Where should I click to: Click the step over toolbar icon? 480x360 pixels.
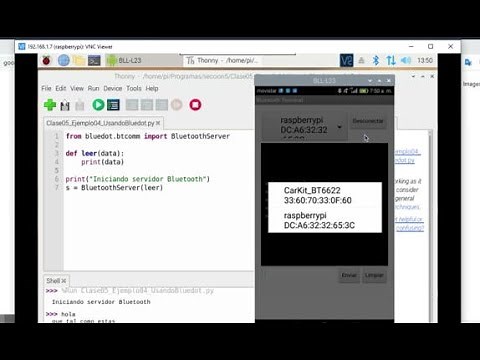coord(132,105)
